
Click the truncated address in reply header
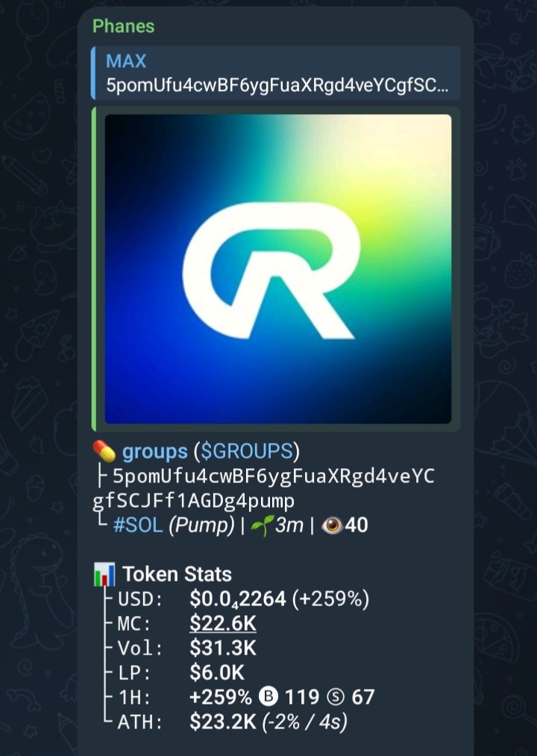(277, 85)
